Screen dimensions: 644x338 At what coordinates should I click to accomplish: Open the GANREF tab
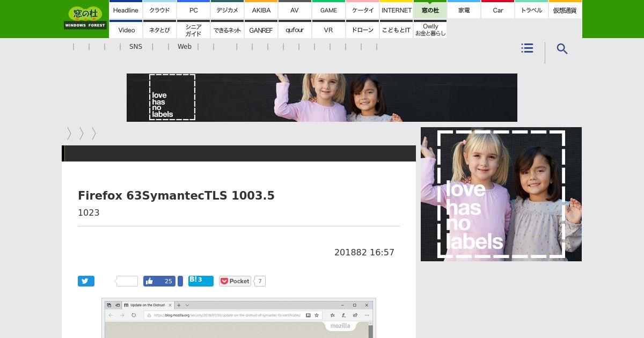tap(261, 30)
